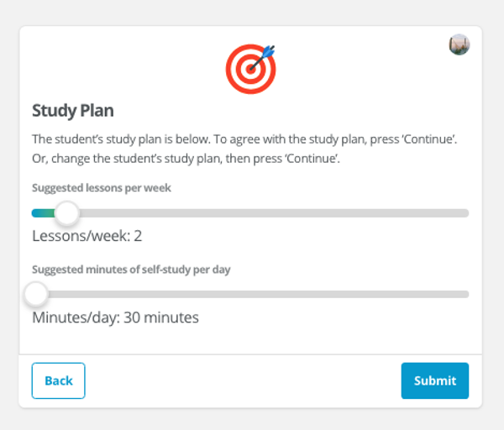The height and width of the screenshot is (430, 504).
Task: Set the lessons per week slider to its maximum end
Action: click(x=466, y=213)
